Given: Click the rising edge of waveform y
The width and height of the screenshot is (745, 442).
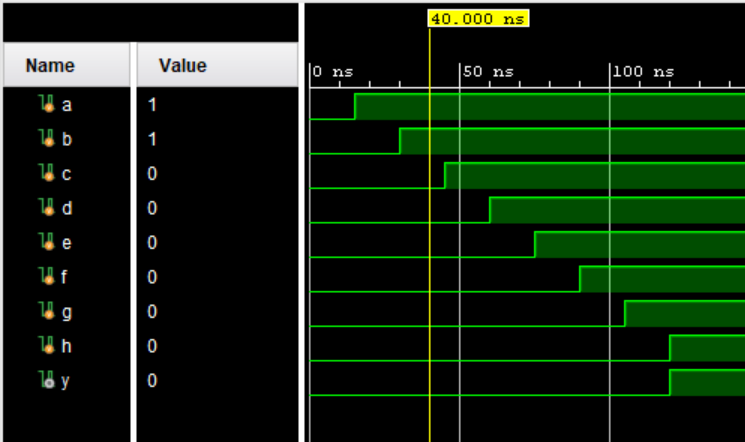Looking at the screenshot, I should pyautogui.click(x=670, y=383).
